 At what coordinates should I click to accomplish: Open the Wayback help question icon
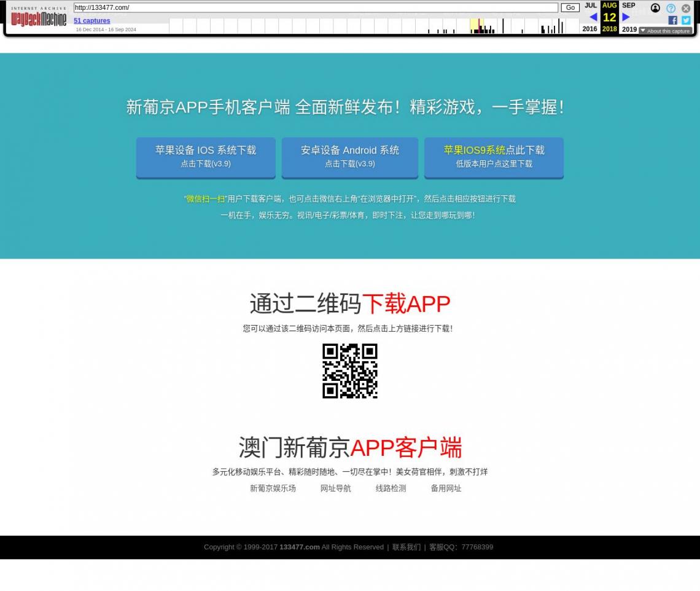pyautogui.click(x=671, y=8)
